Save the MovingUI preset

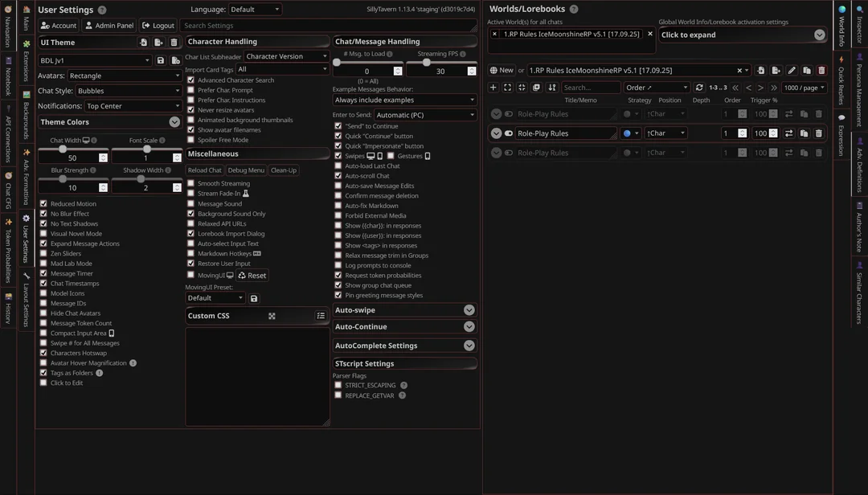coord(254,298)
